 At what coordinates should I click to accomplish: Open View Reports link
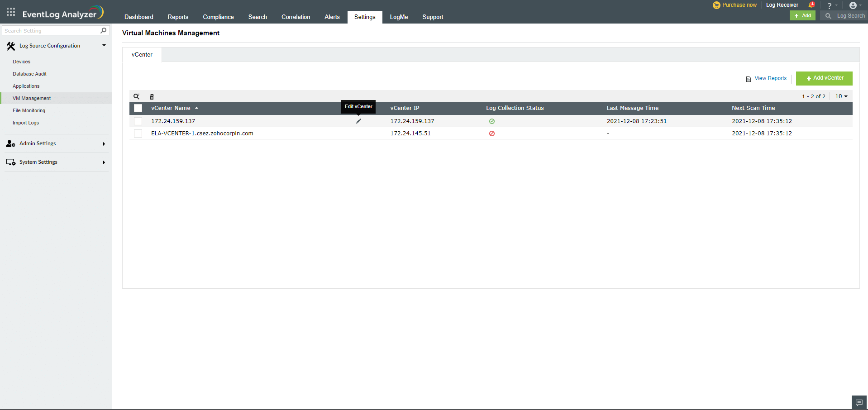(770, 78)
